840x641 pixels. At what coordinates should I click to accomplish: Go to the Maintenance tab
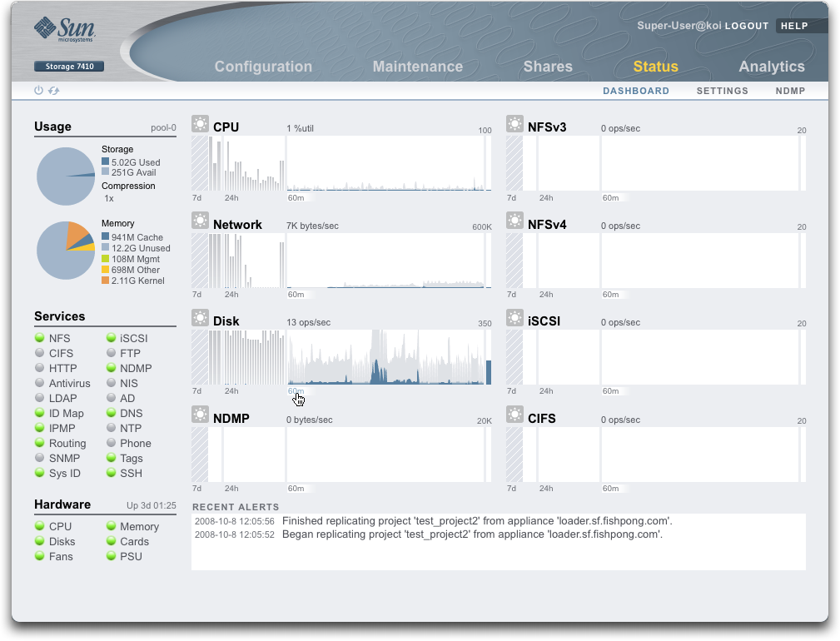417,67
